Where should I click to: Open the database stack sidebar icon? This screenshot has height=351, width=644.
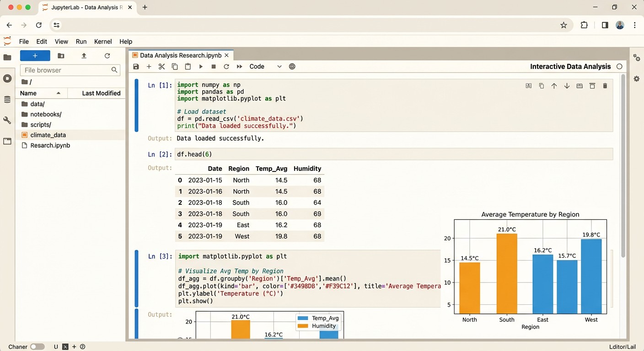coord(7,100)
